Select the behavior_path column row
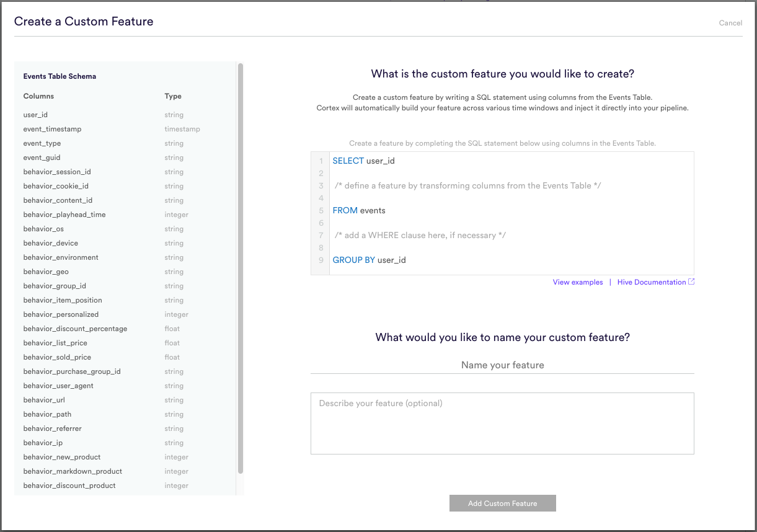The height and width of the screenshot is (532, 757). pos(125,414)
